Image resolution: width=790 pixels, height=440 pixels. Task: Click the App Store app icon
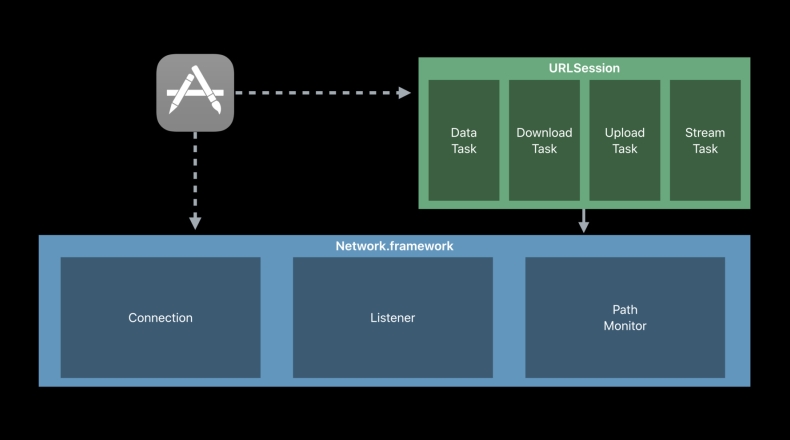[x=195, y=92]
